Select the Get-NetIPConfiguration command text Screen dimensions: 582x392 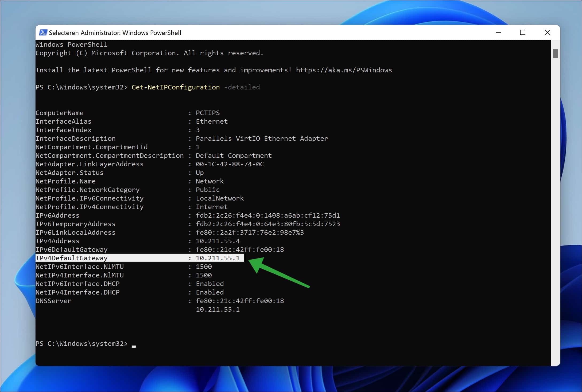click(x=175, y=87)
